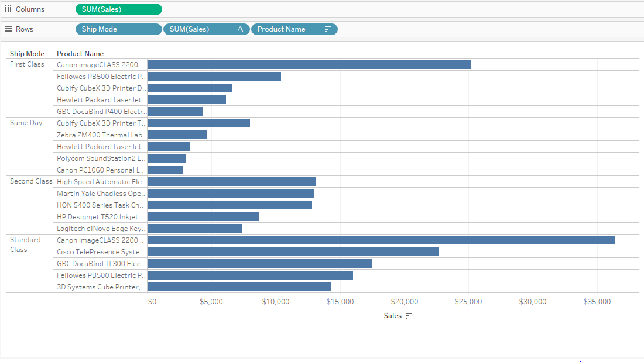
Task: Select the Standard Class ship mode label
Action: pyautogui.click(x=25, y=244)
